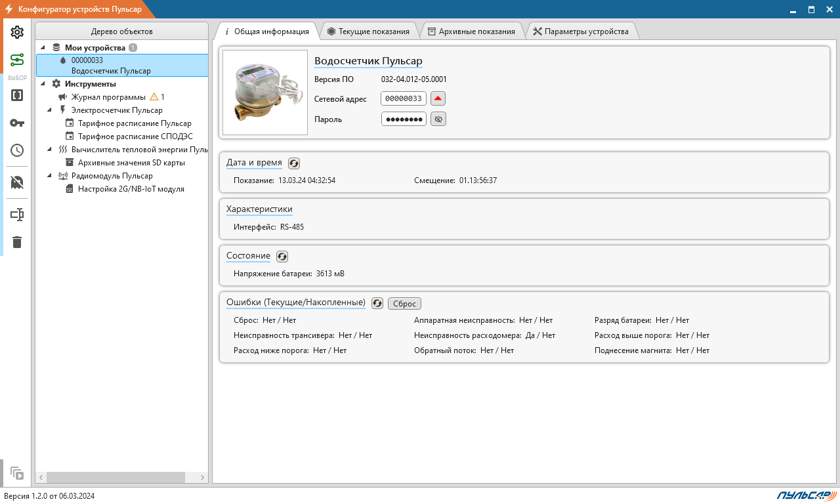Click the heat waves icon of Вычислитель

click(63, 149)
